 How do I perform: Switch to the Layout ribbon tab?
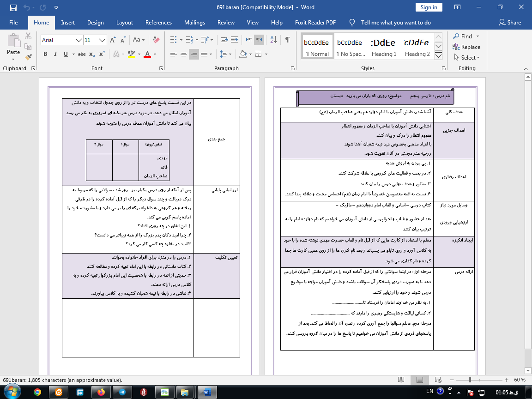[125, 23]
